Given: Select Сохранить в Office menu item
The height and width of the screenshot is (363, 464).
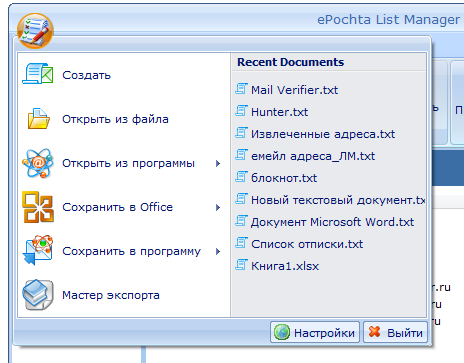Looking at the screenshot, I should [124, 207].
